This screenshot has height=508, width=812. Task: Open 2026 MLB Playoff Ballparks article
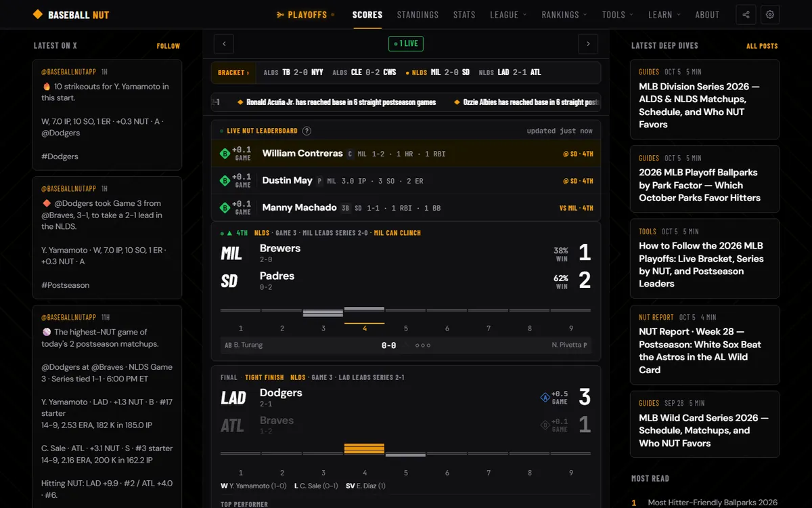pos(704,179)
